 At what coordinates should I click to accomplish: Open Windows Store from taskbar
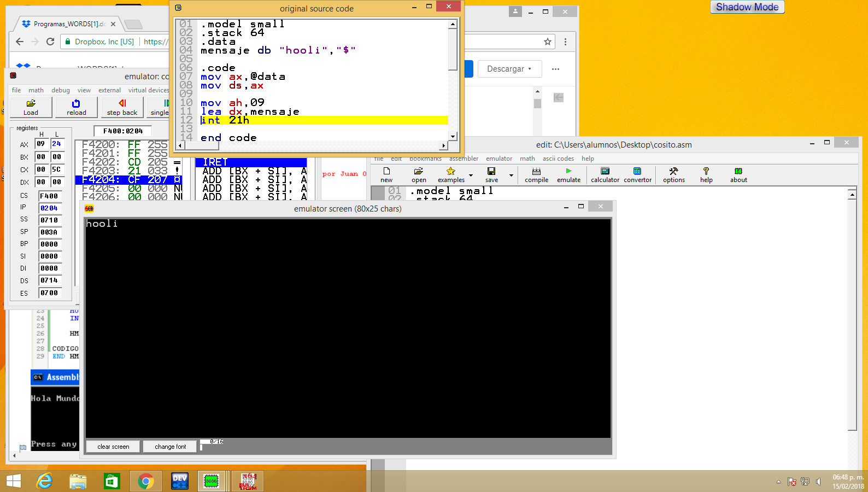click(x=112, y=481)
